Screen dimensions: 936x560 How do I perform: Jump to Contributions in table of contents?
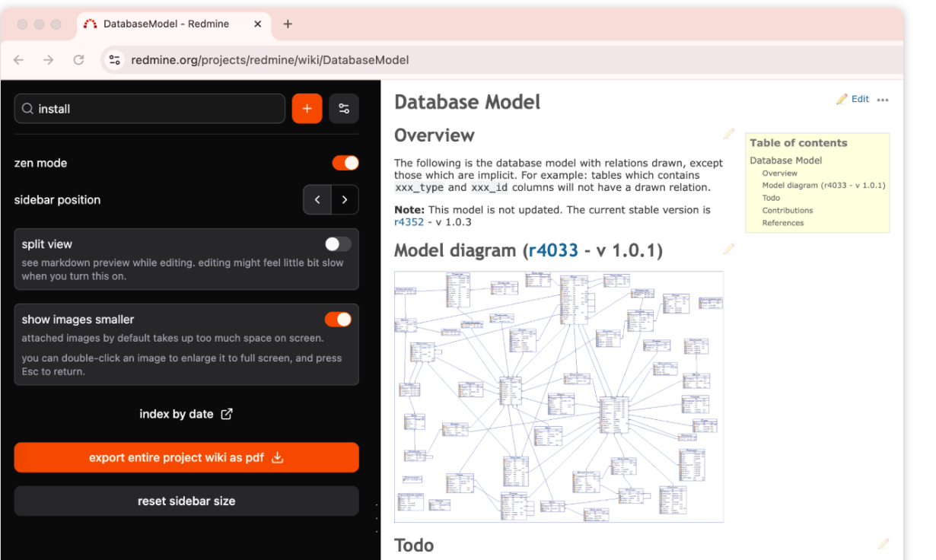tap(788, 210)
